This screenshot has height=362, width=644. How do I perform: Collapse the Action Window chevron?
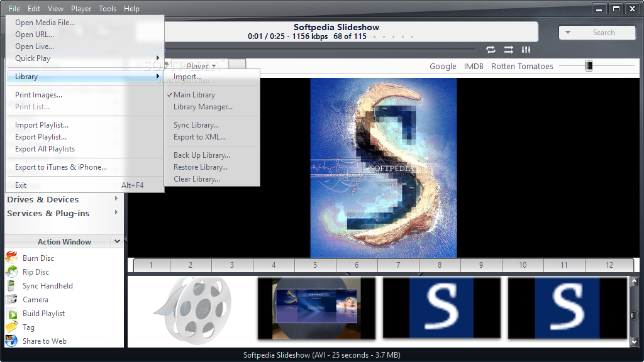117,241
